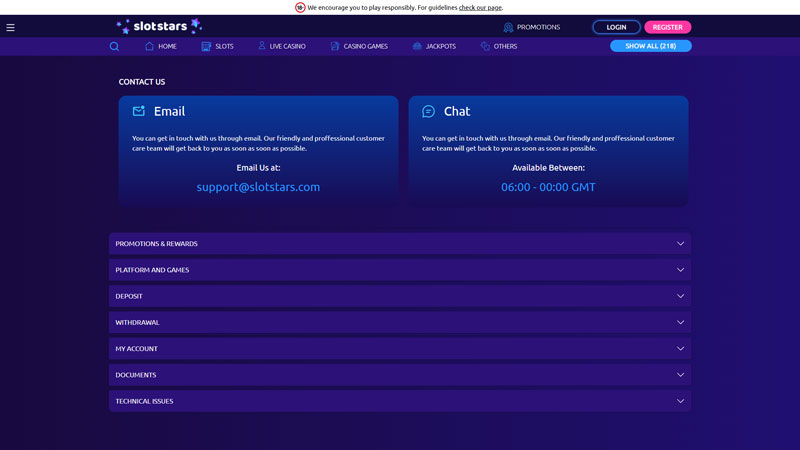This screenshot has height=450, width=800.
Task: Expand the Documents section chevron
Action: click(x=680, y=375)
